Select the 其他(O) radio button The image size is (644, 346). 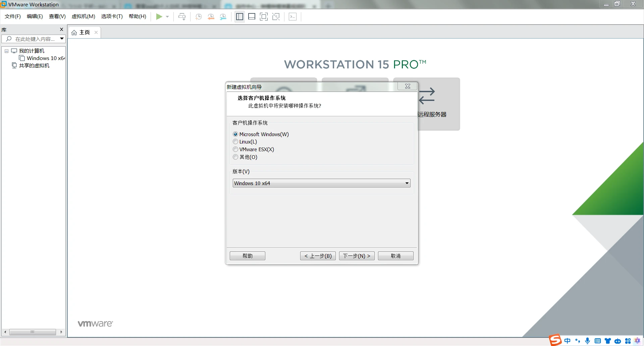pos(235,157)
